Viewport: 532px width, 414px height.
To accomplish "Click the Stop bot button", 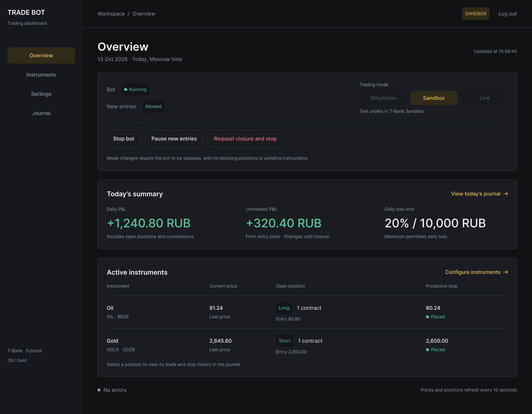I will point(124,139).
